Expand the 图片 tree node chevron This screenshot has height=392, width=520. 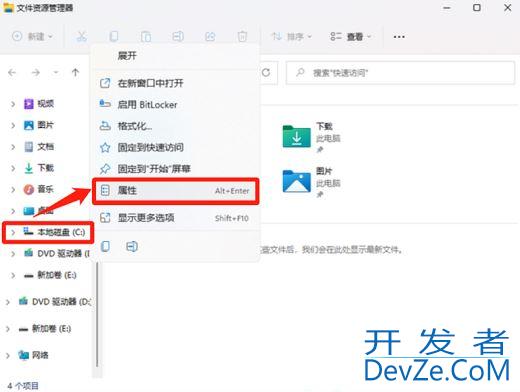pyautogui.click(x=13, y=126)
